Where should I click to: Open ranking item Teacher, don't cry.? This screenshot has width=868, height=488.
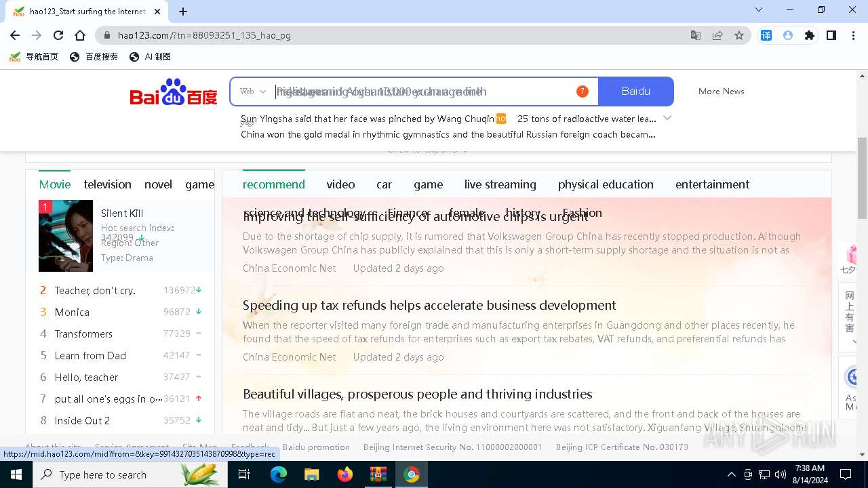(95, 290)
